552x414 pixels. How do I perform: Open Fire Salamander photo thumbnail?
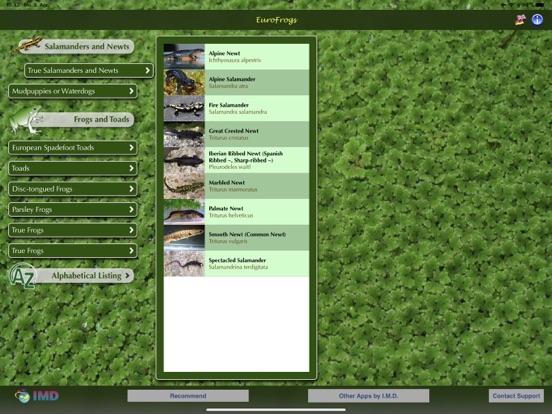pyautogui.click(x=184, y=108)
